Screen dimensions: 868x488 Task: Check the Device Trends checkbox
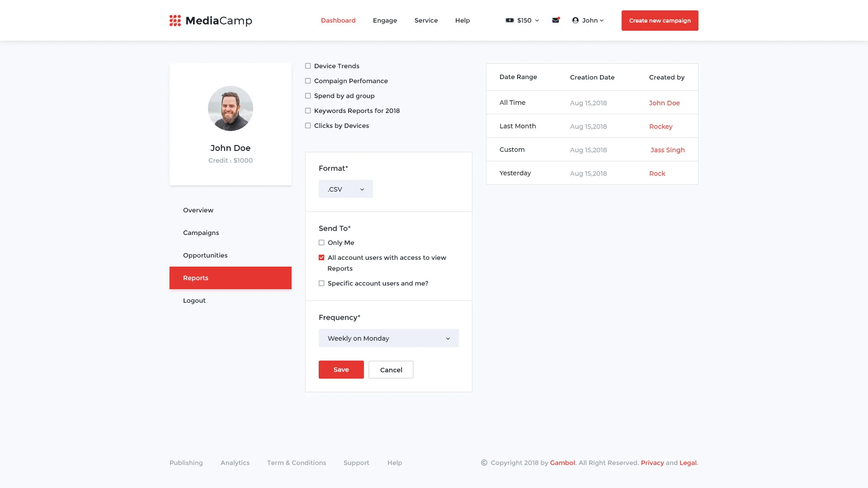click(308, 66)
